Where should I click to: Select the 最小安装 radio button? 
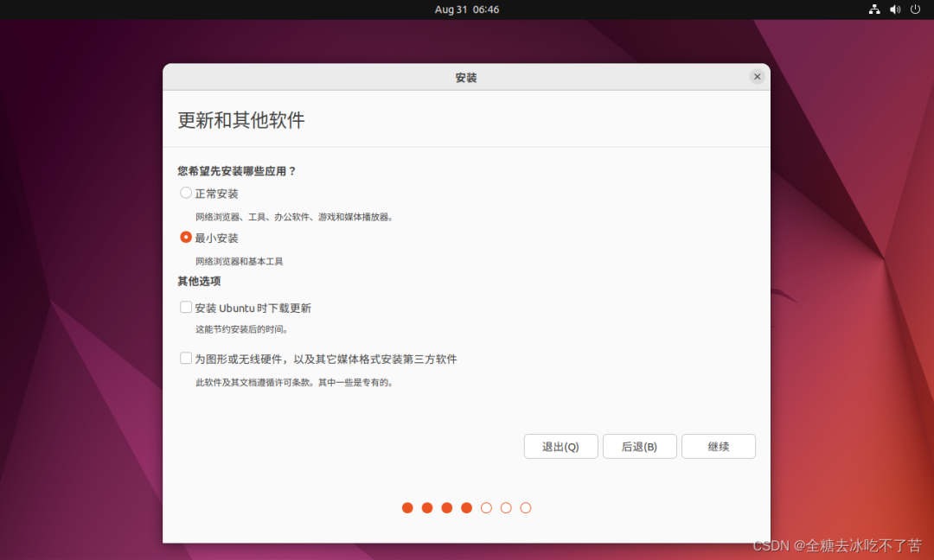pos(186,237)
